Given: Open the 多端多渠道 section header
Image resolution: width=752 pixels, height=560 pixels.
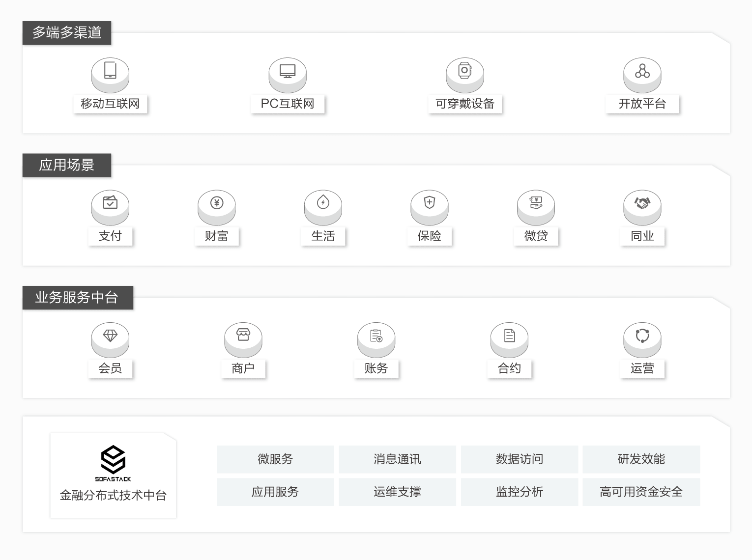Looking at the screenshot, I should coord(67,33).
